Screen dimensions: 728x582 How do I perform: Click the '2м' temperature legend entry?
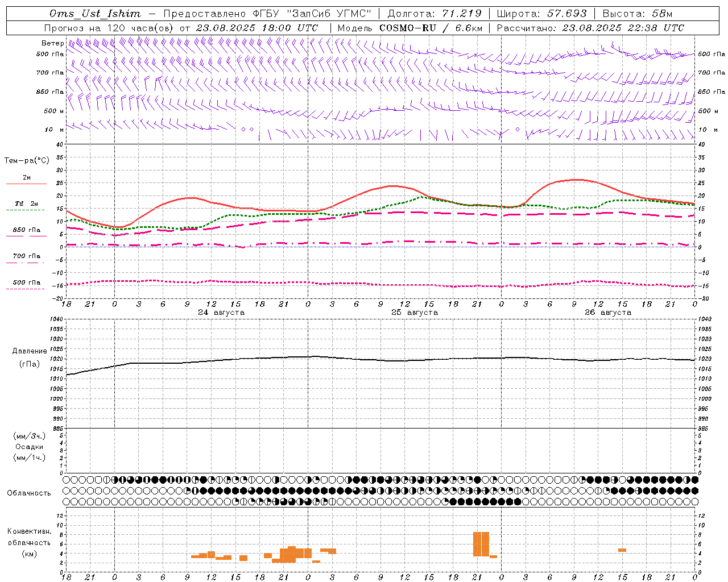coord(27,178)
